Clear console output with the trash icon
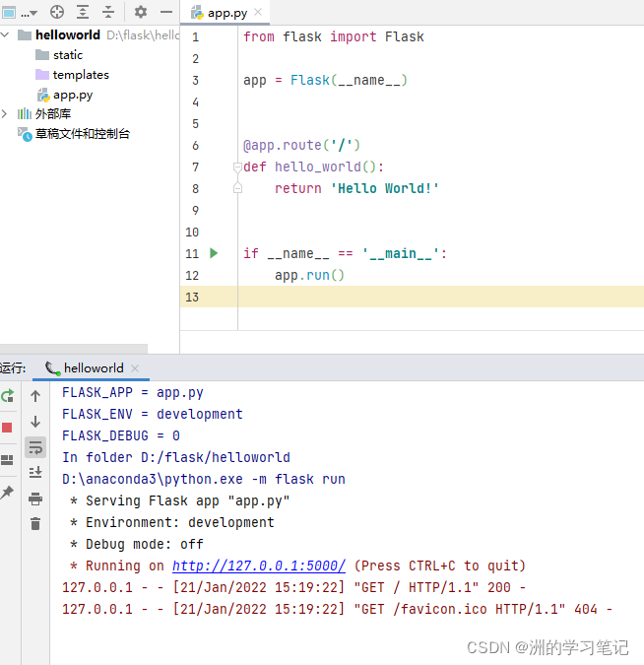 coord(35,524)
